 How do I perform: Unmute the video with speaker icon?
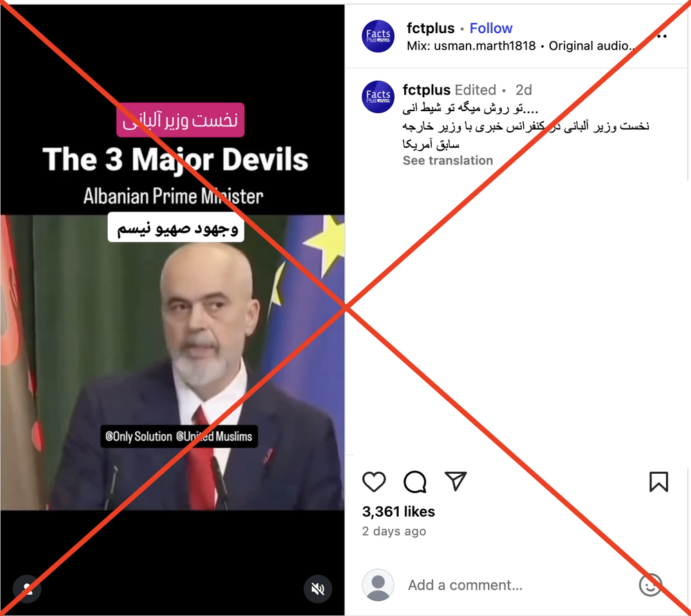tap(317, 588)
